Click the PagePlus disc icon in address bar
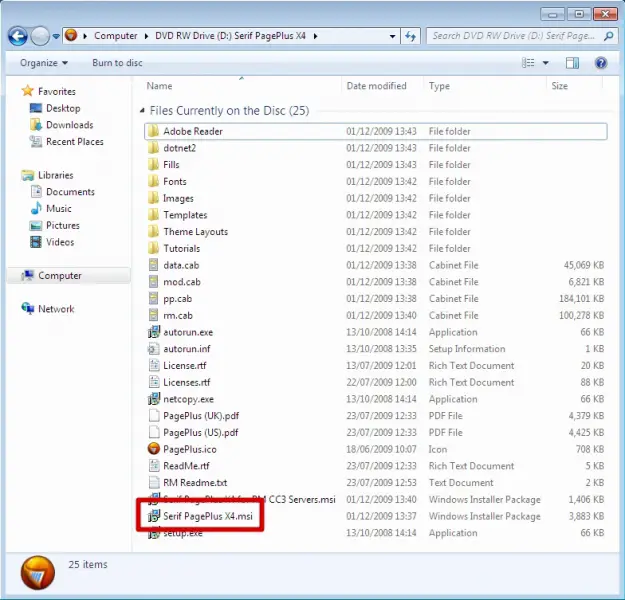The width and height of the screenshot is (625, 600). click(71, 35)
